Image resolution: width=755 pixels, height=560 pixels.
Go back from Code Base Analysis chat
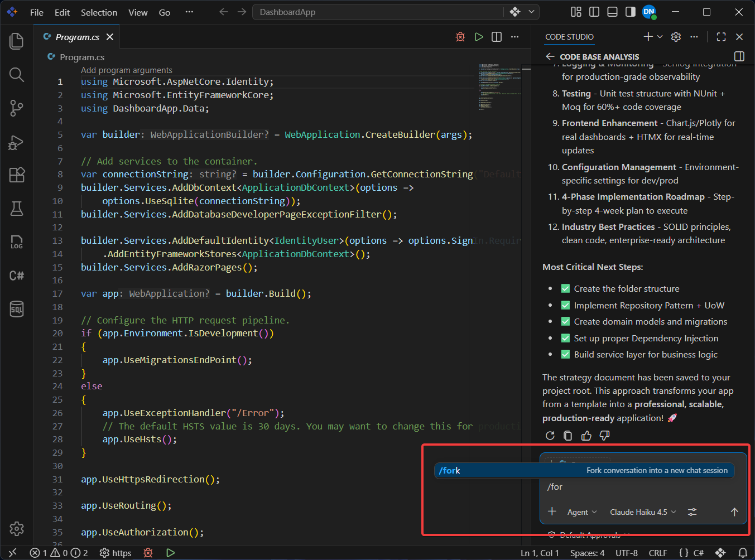tap(550, 56)
